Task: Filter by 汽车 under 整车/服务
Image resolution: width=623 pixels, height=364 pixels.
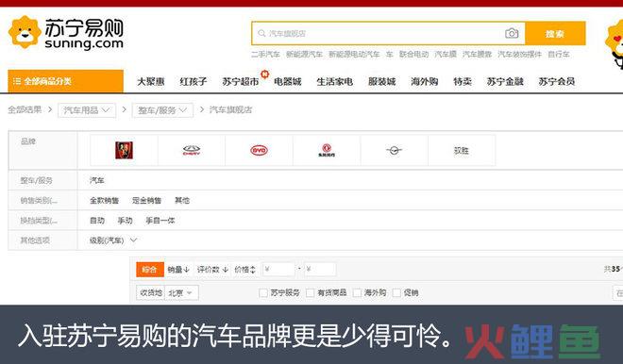Action: pos(97,181)
